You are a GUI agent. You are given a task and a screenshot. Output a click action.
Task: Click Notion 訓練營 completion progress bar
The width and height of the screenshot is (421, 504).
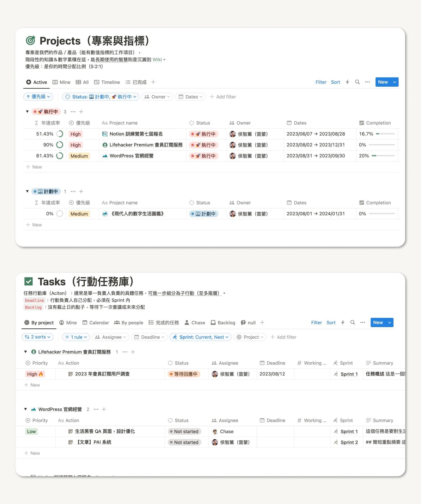pos(385,134)
